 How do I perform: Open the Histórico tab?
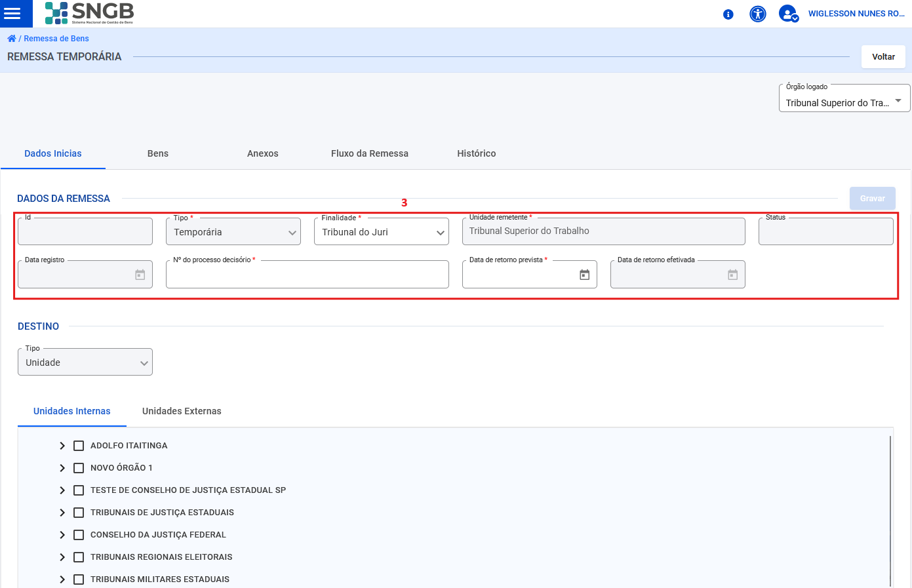coord(477,153)
